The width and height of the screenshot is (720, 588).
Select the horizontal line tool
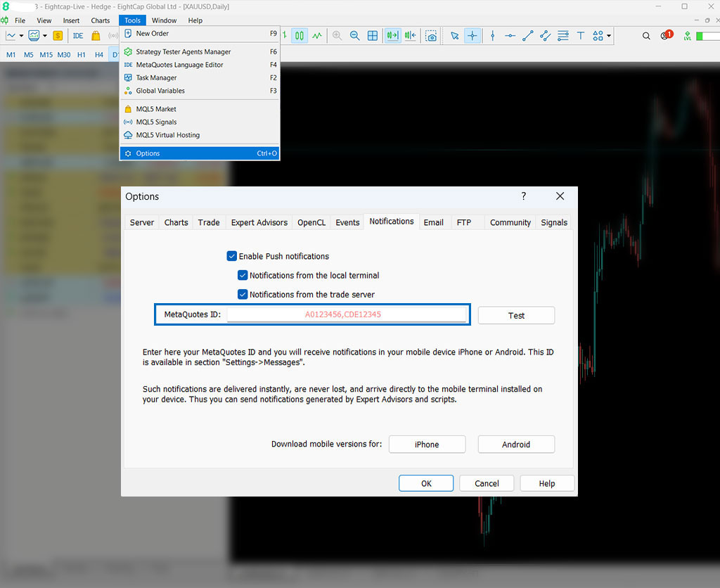[x=510, y=36]
